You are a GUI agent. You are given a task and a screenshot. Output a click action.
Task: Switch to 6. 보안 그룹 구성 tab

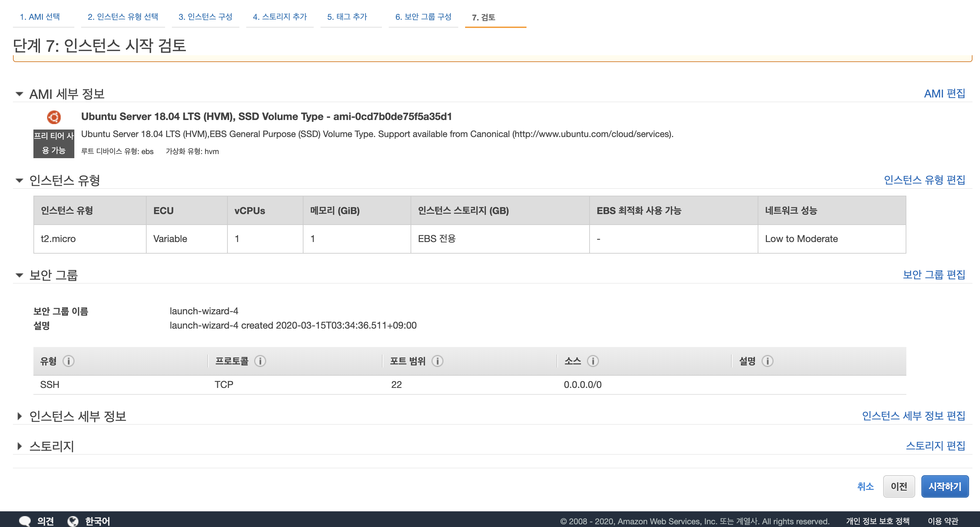pos(423,17)
